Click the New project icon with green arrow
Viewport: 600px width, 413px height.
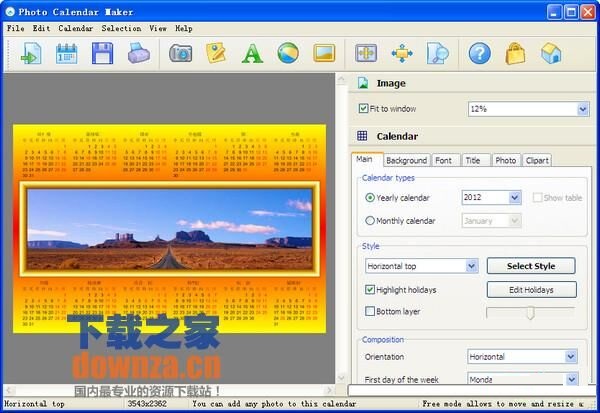click(x=31, y=54)
